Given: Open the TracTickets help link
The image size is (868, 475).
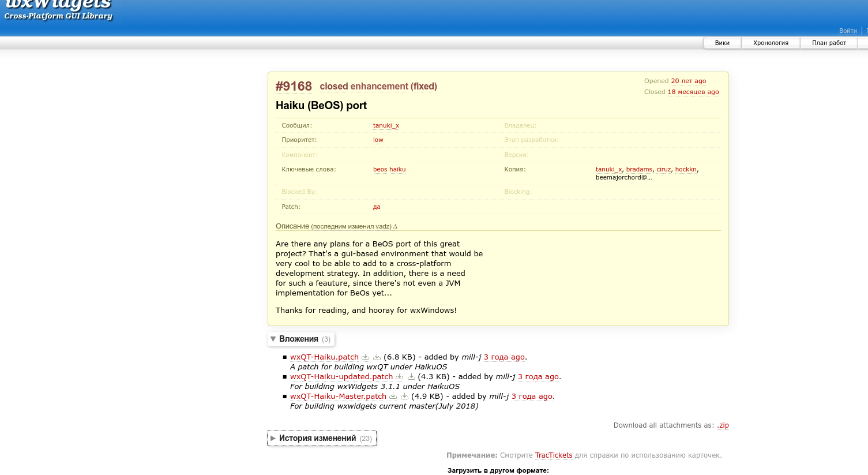Looking at the screenshot, I should [x=554, y=455].
